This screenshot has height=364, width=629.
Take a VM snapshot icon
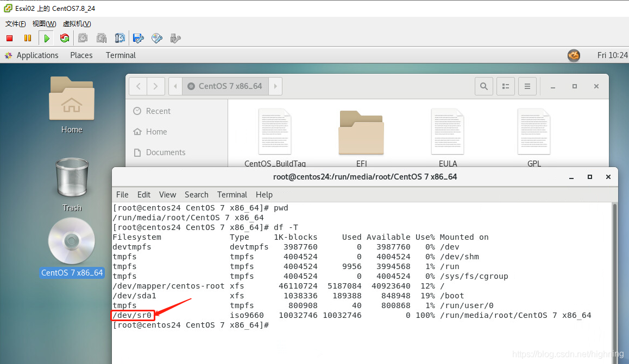click(83, 38)
